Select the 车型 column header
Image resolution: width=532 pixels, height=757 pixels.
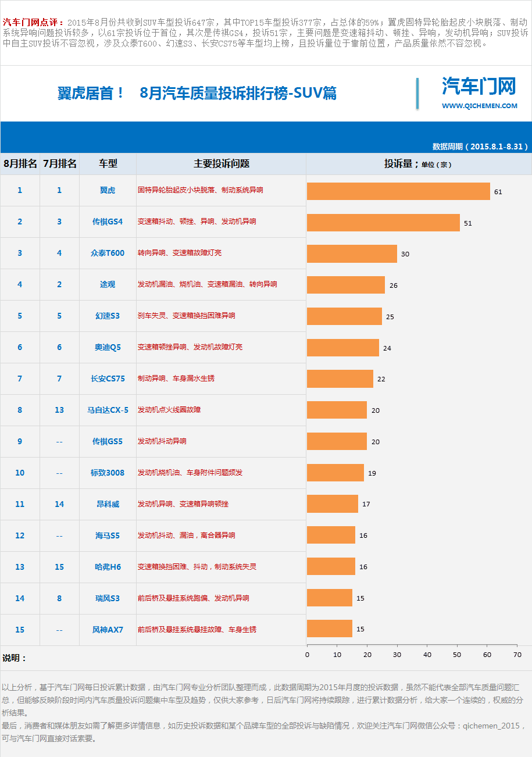[x=108, y=163]
